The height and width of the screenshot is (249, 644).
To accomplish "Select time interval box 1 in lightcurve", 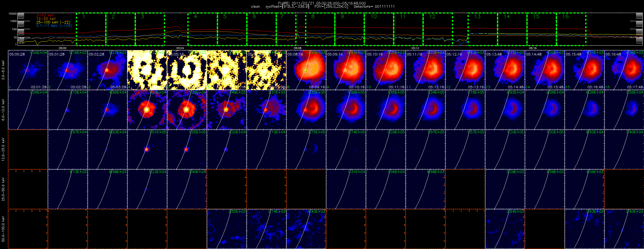I will tap(91, 29).
